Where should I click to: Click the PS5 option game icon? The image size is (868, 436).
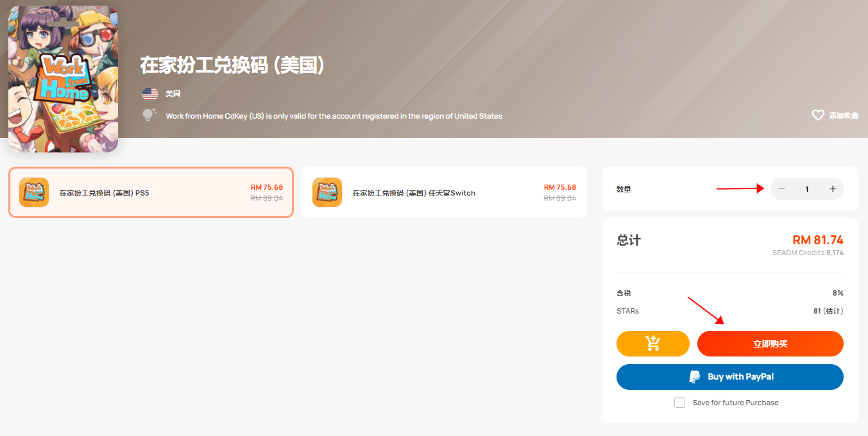pos(34,192)
